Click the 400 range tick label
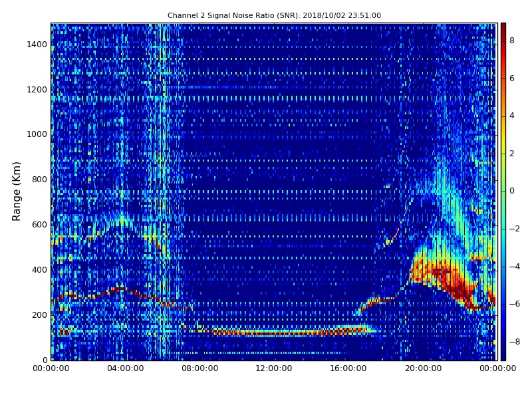This screenshot has width=532, height=399. pos(39,270)
